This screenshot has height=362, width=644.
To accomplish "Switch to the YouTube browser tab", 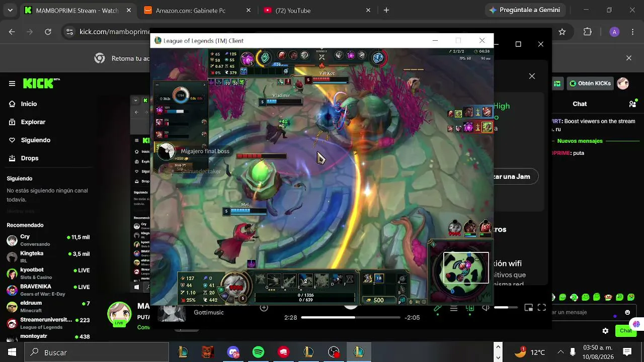I will pos(317,11).
